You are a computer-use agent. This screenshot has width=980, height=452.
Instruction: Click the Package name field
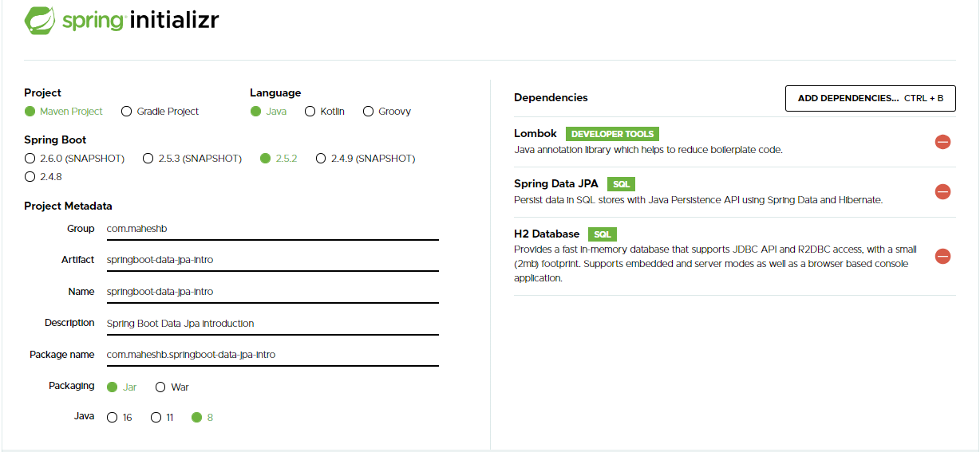(272, 355)
